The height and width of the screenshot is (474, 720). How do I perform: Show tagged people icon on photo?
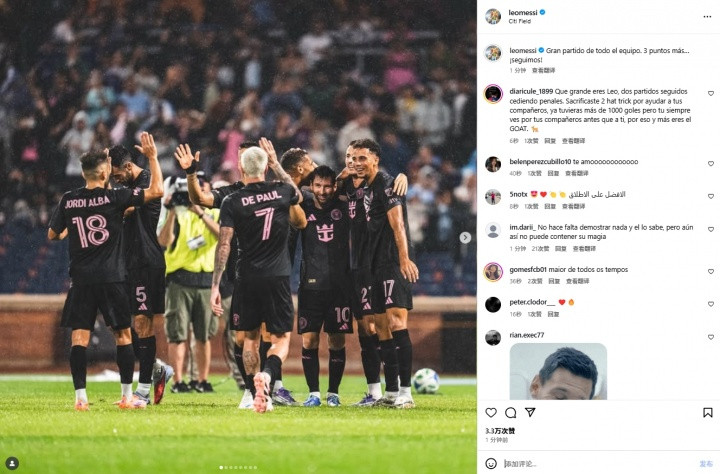click(x=12, y=463)
